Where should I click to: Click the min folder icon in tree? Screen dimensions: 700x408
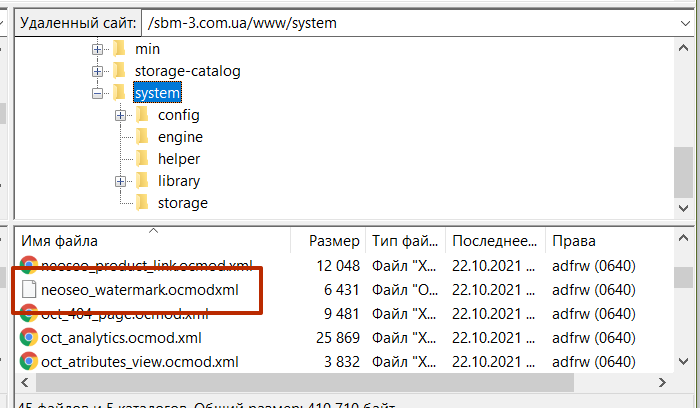coord(119,49)
